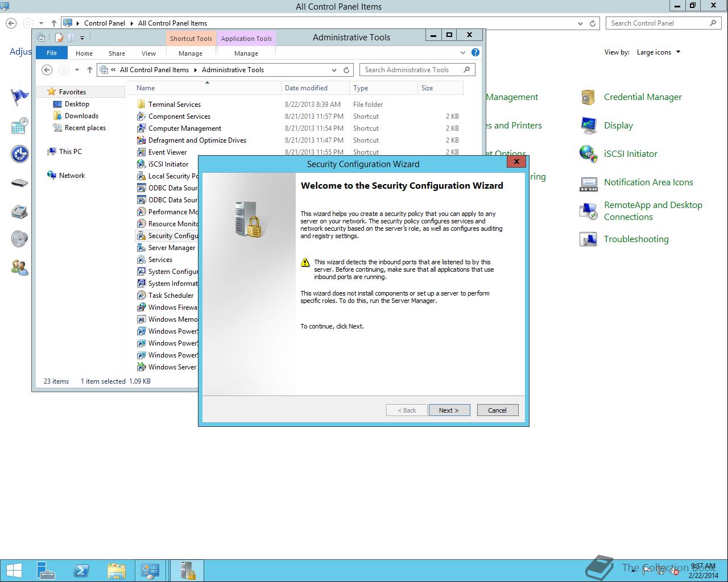The height and width of the screenshot is (582, 728).
Task: Click the Search Administrative Tools field
Action: click(x=417, y=70)
